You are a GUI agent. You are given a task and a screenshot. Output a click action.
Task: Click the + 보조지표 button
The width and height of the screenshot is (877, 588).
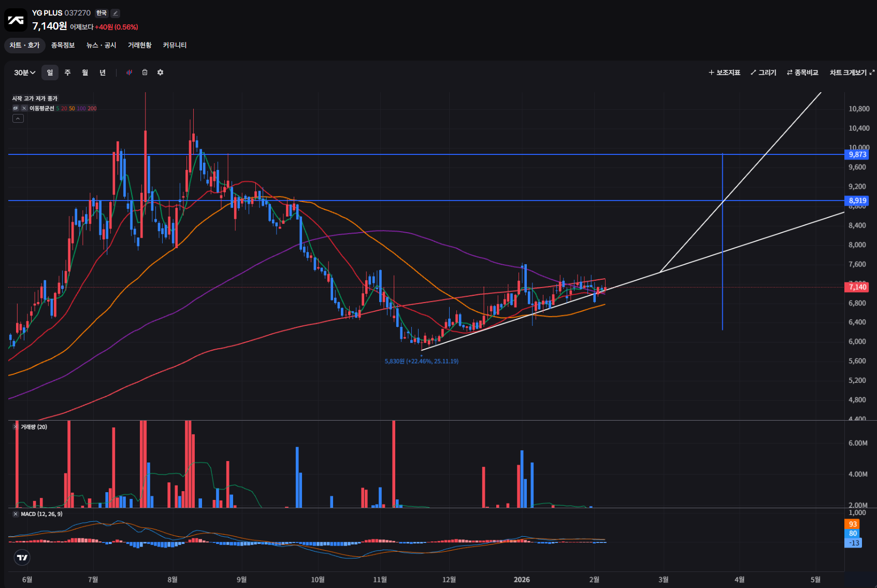(725, 73)
